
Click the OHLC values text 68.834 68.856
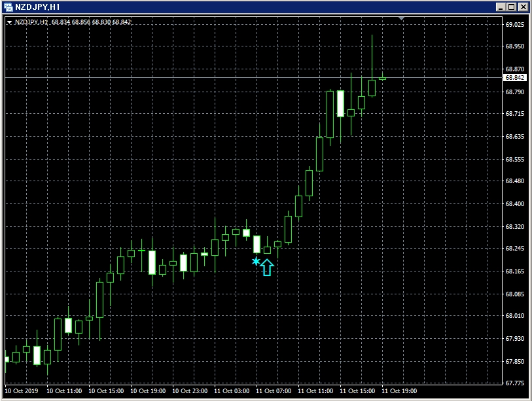tap(71, 22)
